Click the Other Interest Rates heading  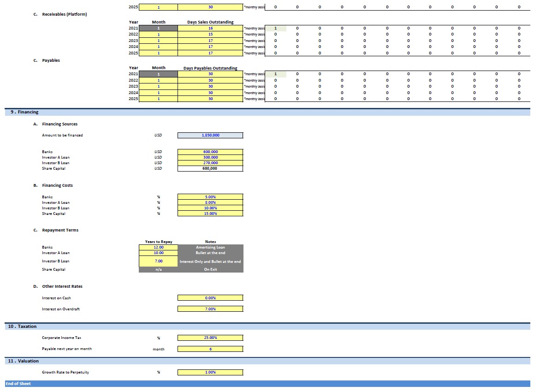(x=62, y=286)
